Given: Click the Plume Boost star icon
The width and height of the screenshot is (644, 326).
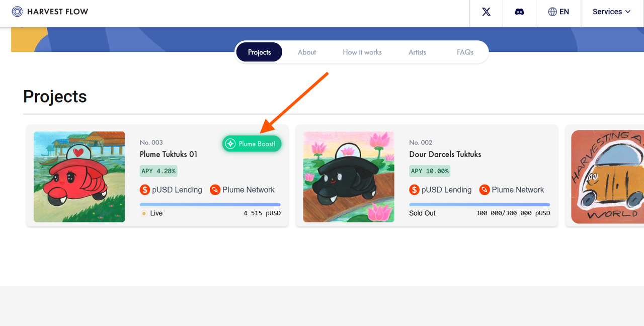Looking at the screenshot, I should pyautogui.click(x=230, y=144).
